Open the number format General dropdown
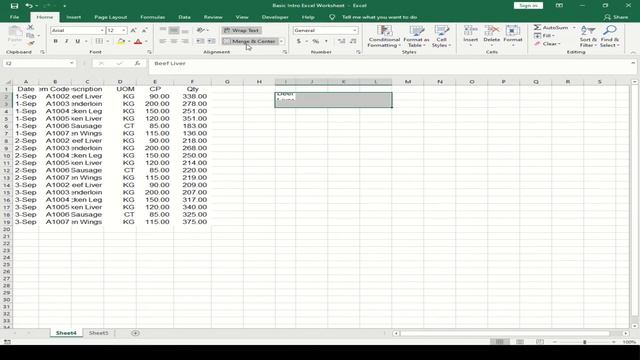640x360 pixels. [x=354, y=30]
